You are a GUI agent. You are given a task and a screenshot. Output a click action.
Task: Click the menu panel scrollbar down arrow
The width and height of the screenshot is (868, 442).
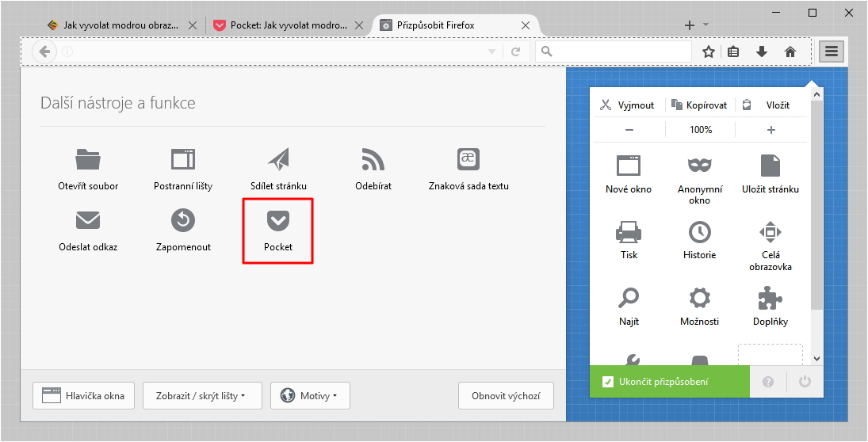(816, 359)
